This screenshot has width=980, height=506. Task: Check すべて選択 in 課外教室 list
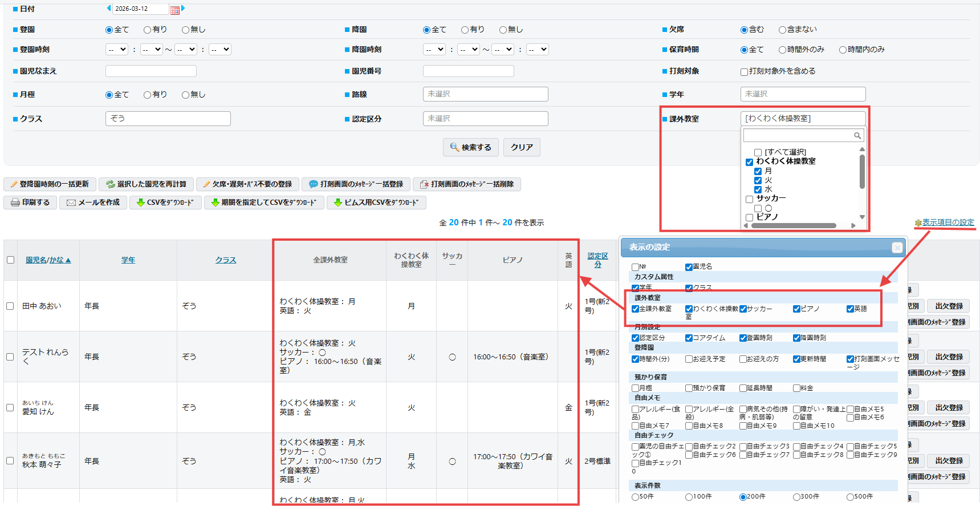coord(758,152)
